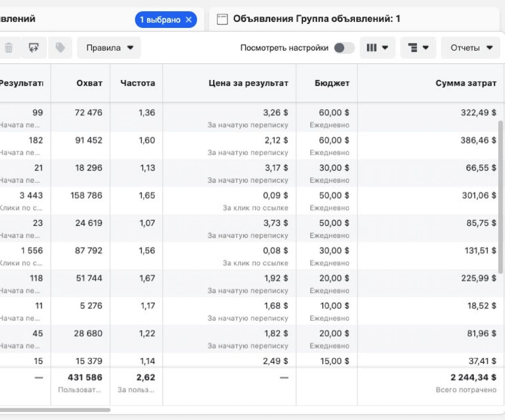Screen dimensions: 505x420
Task: Click the ad group panel icon
Action: [222, 19]
